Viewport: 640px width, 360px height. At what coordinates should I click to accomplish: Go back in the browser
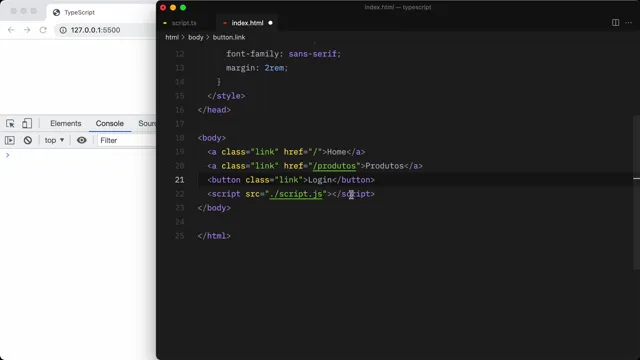[11, 30]
